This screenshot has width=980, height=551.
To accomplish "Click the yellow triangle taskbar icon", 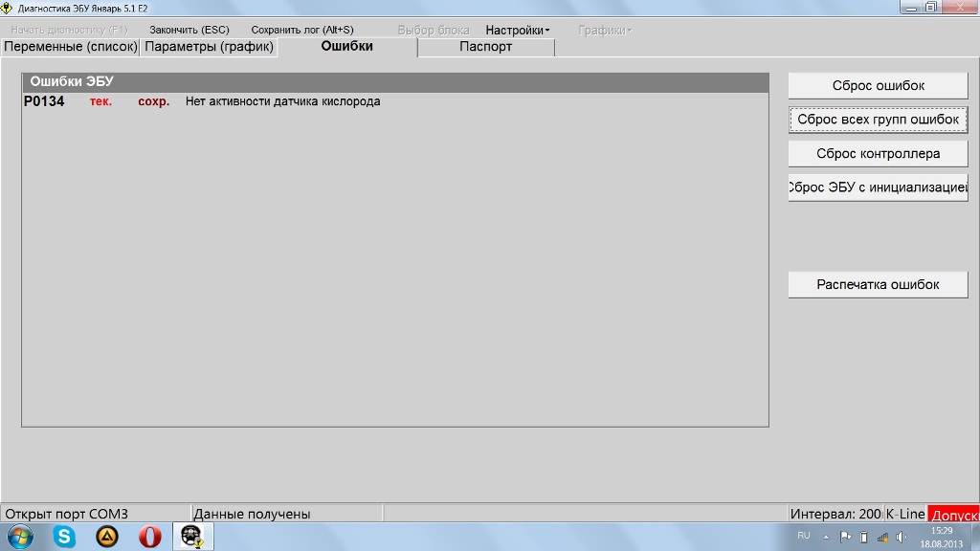I will (x=107, y=537).
